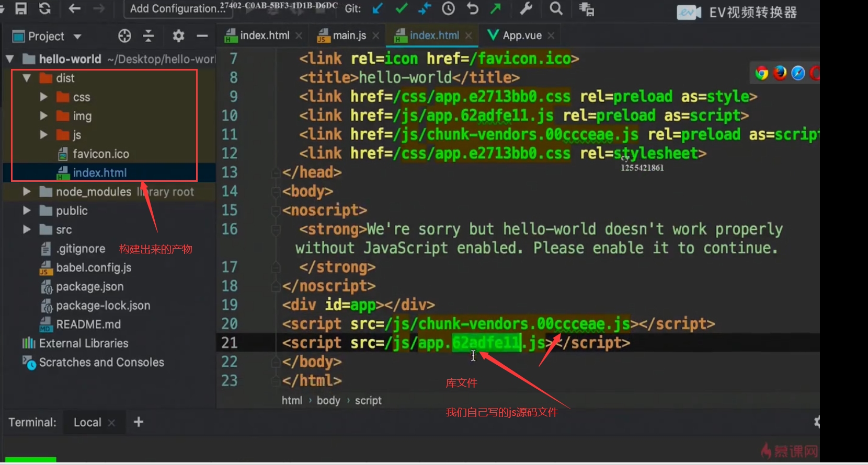Open the Add Configuration dropdown
Screen dimensions: 868x465
[177, 9]
